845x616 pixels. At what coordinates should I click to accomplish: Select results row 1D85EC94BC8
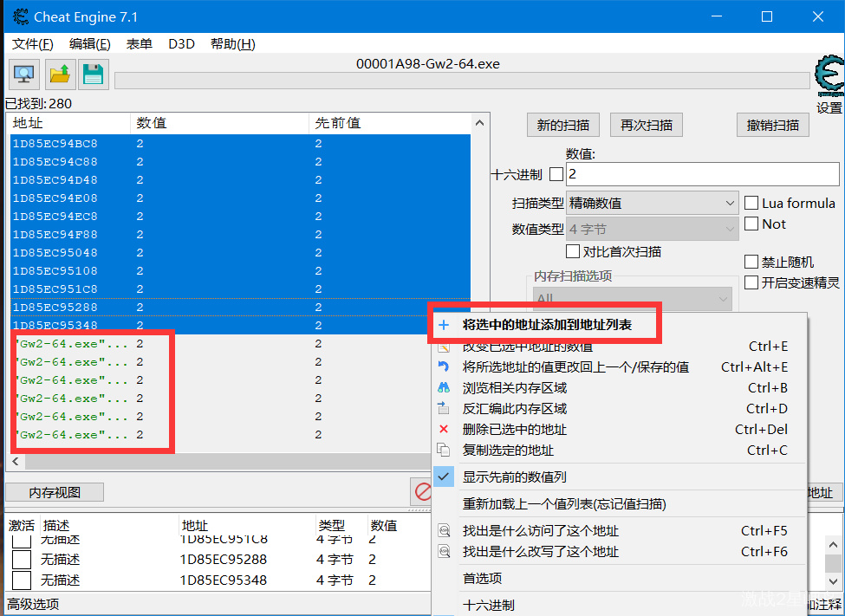[240, 143]
